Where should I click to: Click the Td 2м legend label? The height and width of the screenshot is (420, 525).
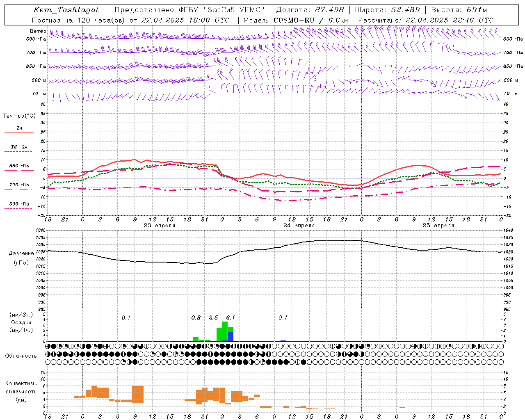(19, 147)
